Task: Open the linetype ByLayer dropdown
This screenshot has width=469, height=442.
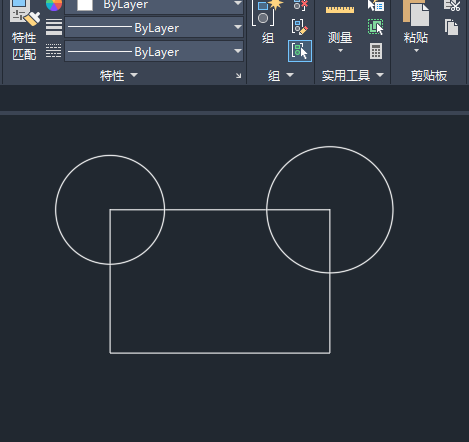Action: [x=154, y=51]
